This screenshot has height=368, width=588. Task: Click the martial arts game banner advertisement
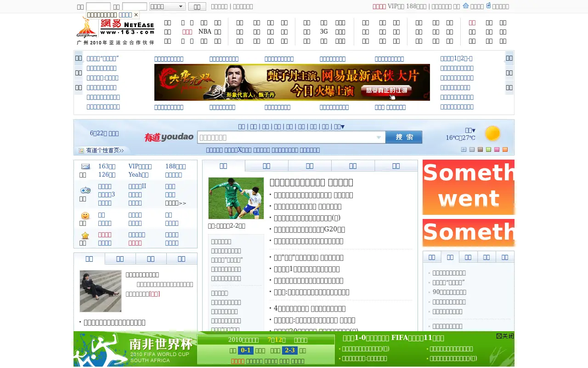point(292,82)
